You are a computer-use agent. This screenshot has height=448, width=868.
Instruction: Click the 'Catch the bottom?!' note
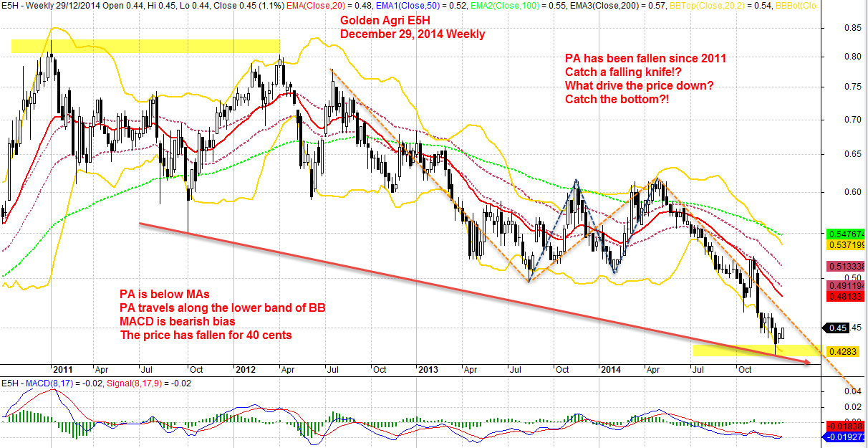pyautogui.click(x=617, y=100)
